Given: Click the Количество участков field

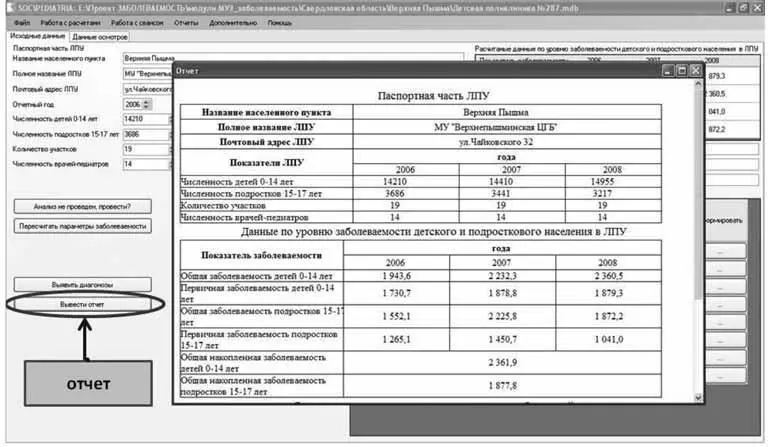Looking at the screenshot, I should pos(146,149).
